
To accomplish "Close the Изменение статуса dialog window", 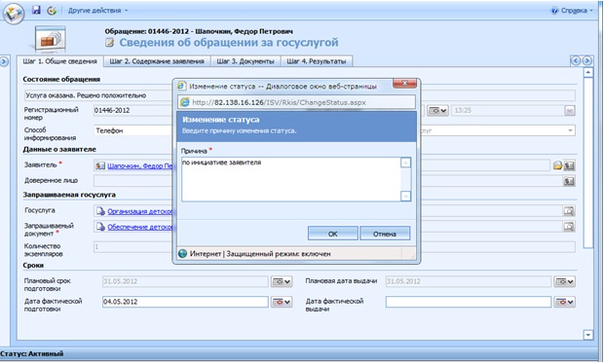I will tap(404, 83).
